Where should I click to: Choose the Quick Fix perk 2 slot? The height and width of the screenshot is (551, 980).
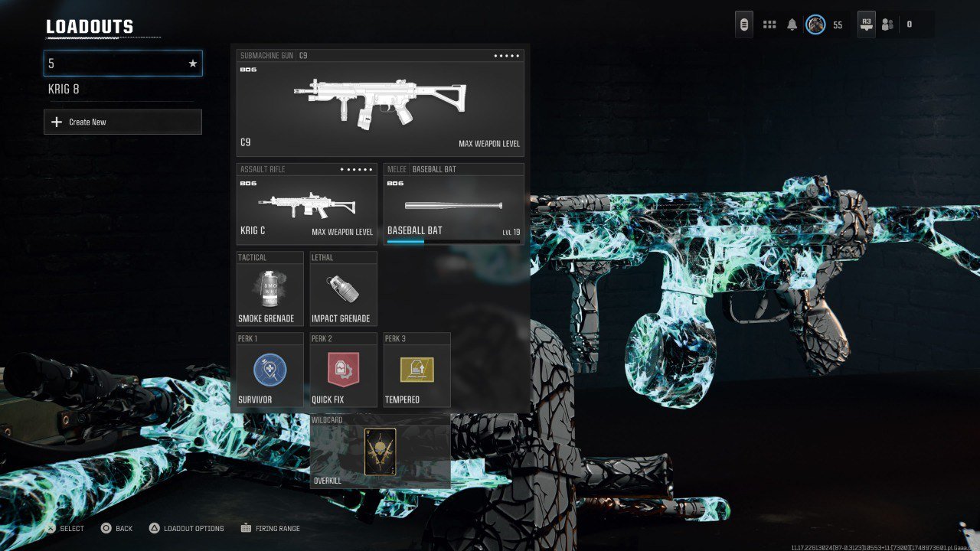point(344,370)
